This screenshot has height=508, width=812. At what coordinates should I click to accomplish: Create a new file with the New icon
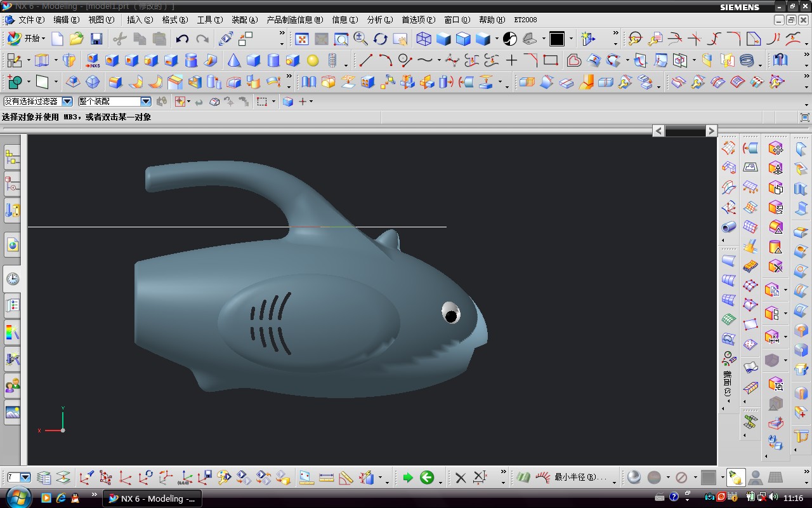pos(58,39)
